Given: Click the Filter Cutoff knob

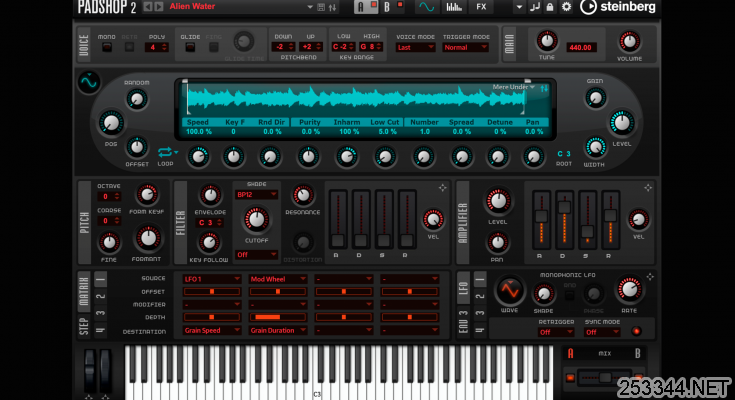Looking at the screenshot, I should 256,219.
